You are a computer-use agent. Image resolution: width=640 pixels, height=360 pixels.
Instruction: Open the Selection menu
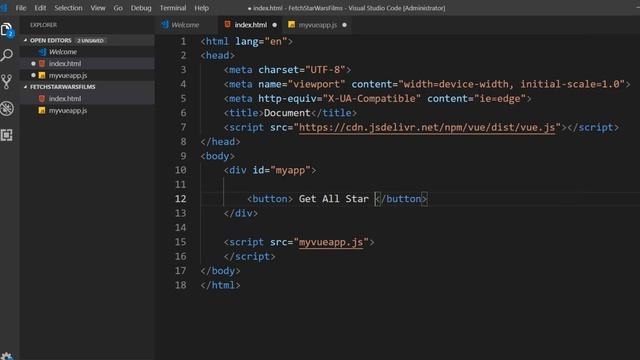click(x=68, y=8)
